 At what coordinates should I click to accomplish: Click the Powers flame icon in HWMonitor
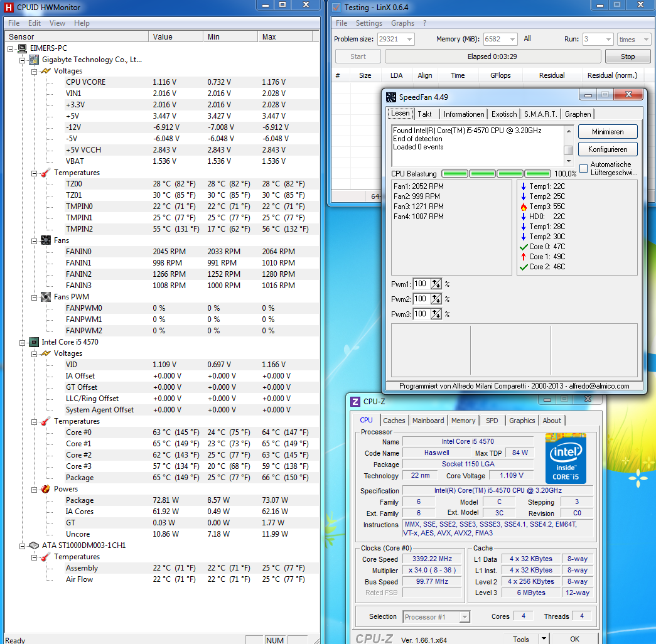(x=46, y=489)
